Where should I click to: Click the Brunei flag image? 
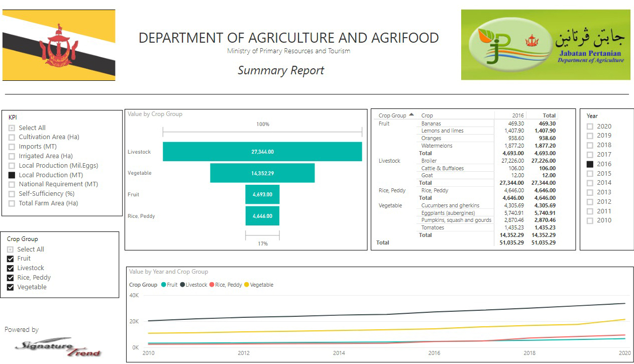(59, 45)
